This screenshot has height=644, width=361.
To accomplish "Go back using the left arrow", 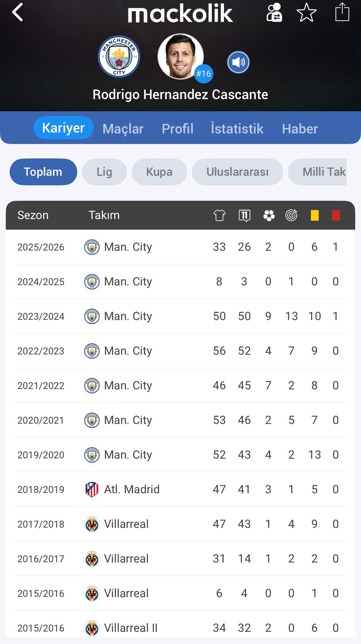I will point(18,12).
